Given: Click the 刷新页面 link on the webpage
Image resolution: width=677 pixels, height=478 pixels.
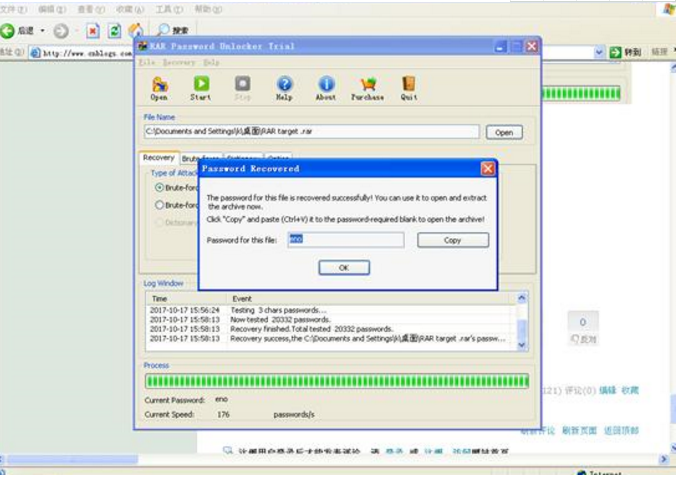Looking at the screenshot, I should [x=579, y=431].
